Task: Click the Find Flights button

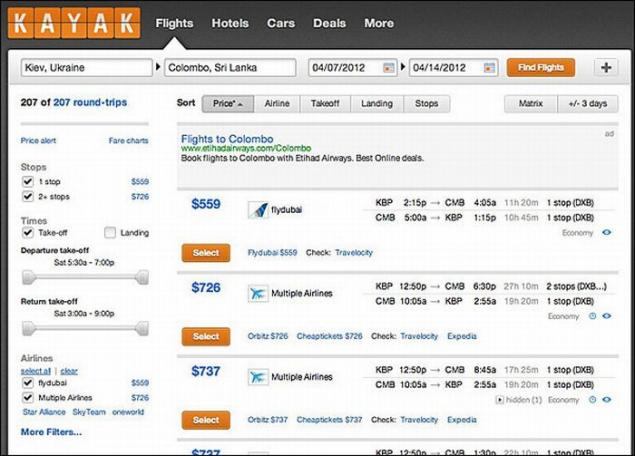Action: (541, 68)
